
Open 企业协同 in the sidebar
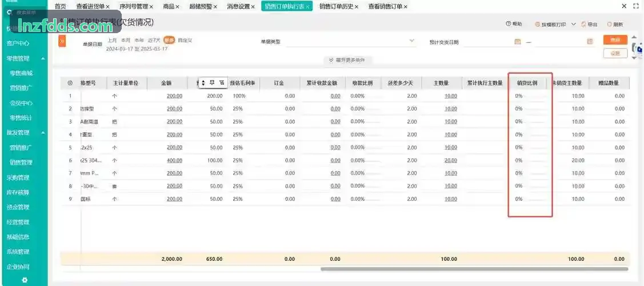tap(18, 267)
